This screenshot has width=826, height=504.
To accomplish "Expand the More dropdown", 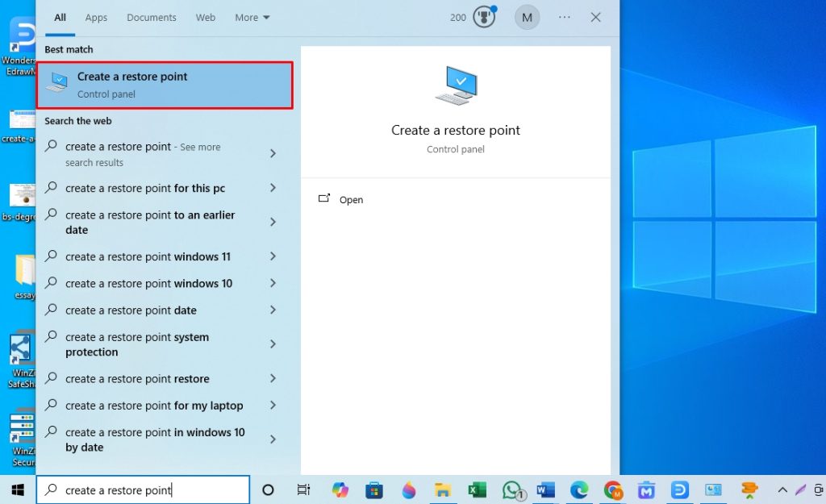I will (x=252, y=18).
